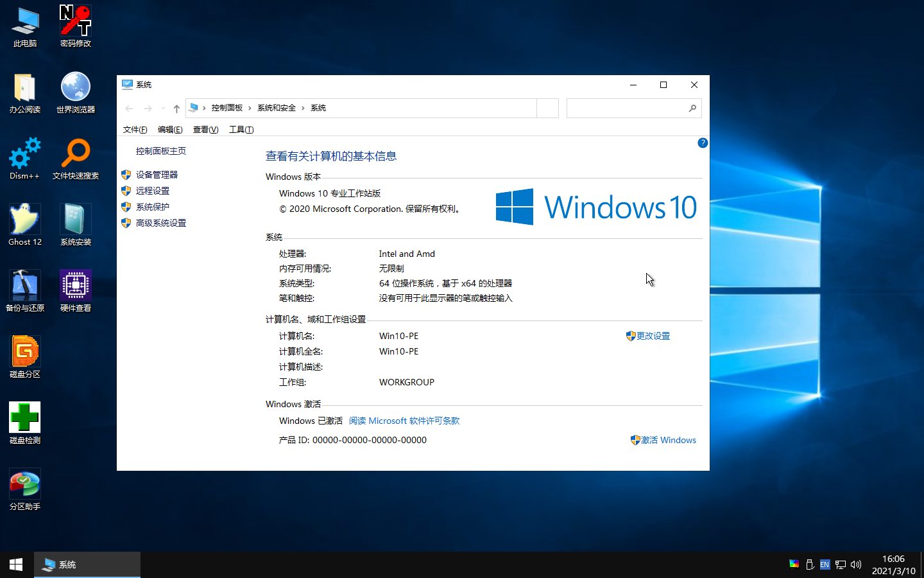The image size is (924, 578).
Task: Launch 磁盘检测 green cross icon
Action: 25,424
